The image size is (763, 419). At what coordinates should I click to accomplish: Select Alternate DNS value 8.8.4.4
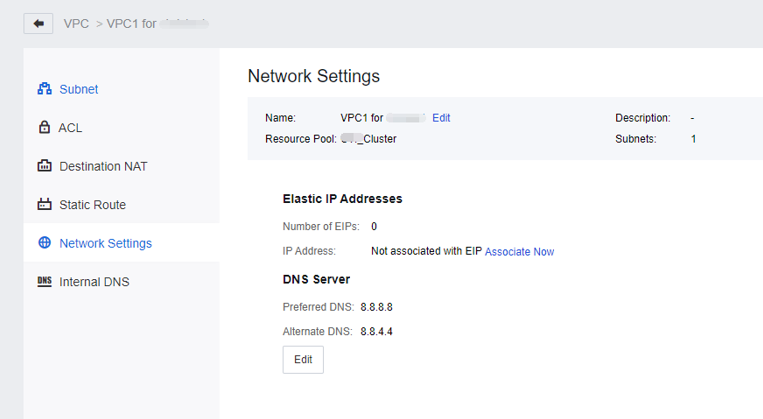377,331
